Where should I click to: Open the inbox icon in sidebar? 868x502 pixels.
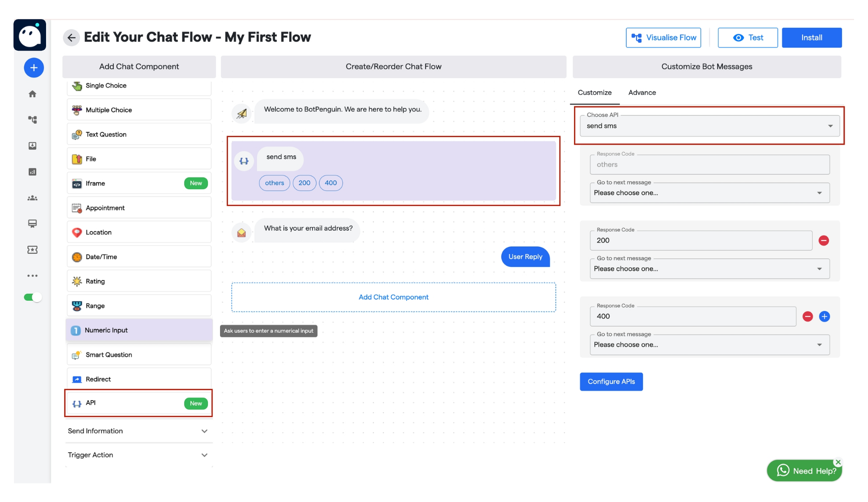(33, 145)
